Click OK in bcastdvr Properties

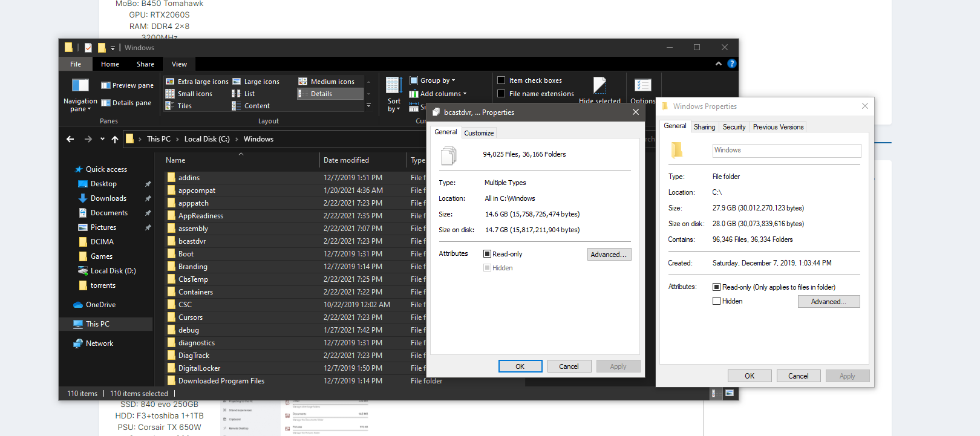point(520,366)
